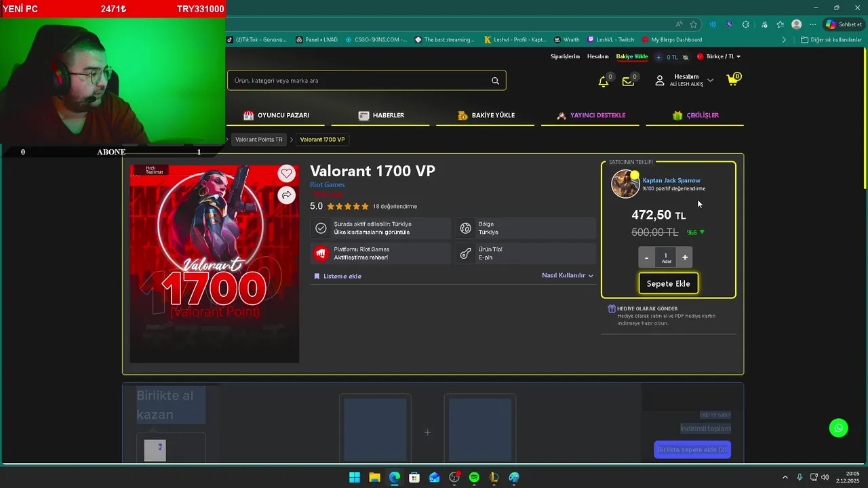Open League of Legends taskbar icon
Screen dimensions: 868x488
coord(494,477)
